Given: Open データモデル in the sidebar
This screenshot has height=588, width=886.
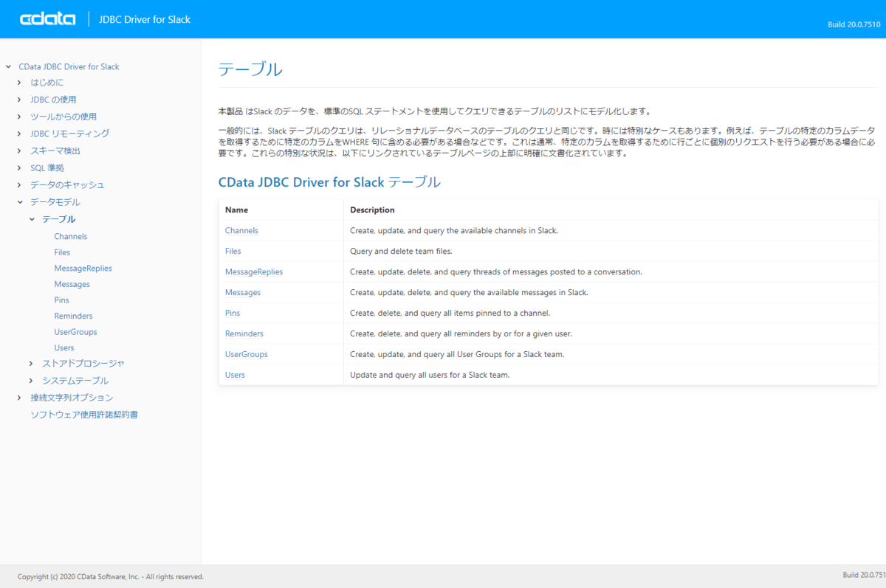Looking at the screenshot, I should pyautogui.click(x=55, y=201).
